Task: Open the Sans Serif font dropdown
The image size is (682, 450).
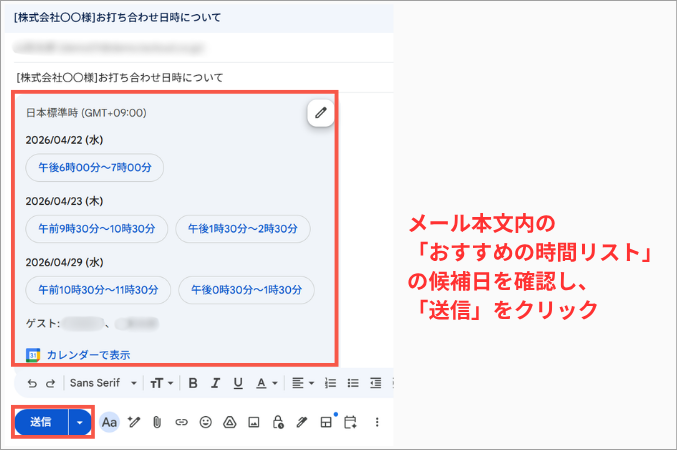Action: tap(104, 383)
